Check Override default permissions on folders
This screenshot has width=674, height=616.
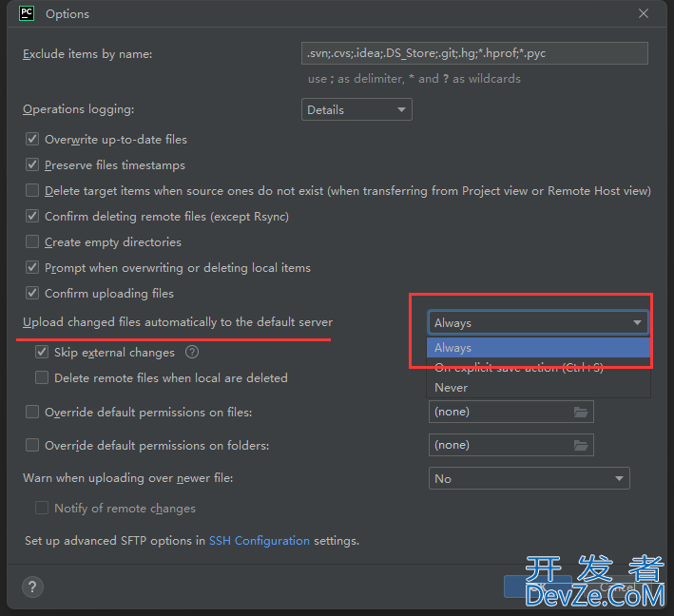coord(32,445)
